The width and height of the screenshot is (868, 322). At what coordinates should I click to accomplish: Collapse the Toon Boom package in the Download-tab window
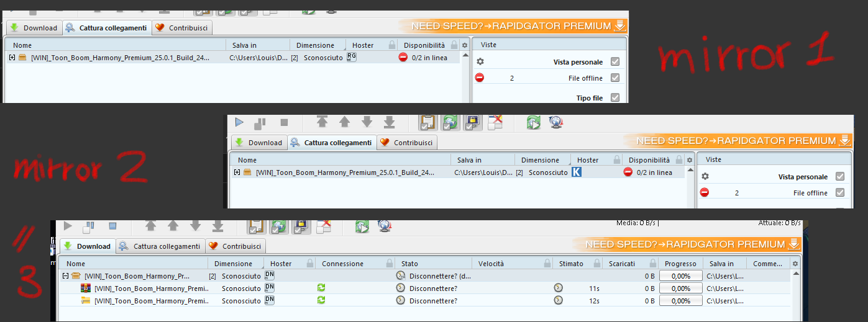pos(66,276)
